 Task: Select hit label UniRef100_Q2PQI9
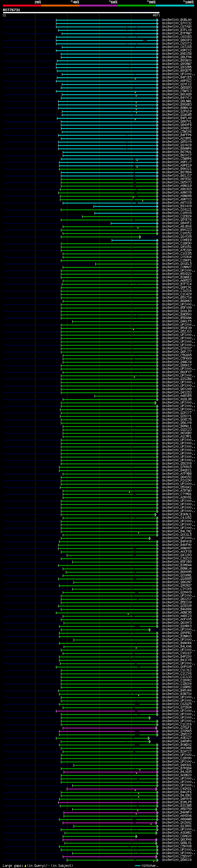tap(177, 111)
